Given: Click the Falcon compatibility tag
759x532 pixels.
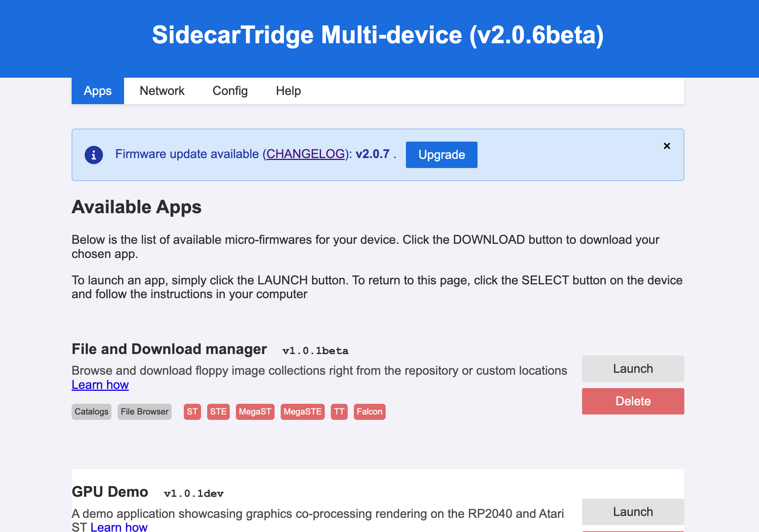Looking at the screenshot, I should (x=370, y=412).
